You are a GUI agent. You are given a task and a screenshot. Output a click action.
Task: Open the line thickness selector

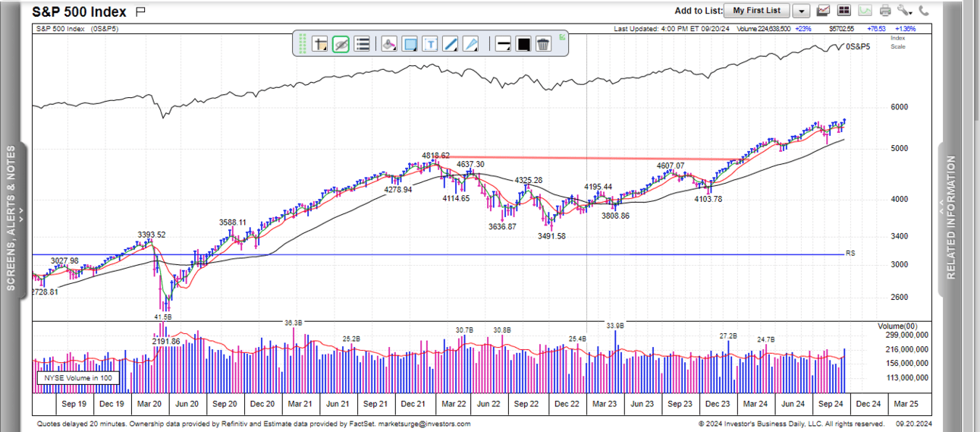[x=502, y=44]
